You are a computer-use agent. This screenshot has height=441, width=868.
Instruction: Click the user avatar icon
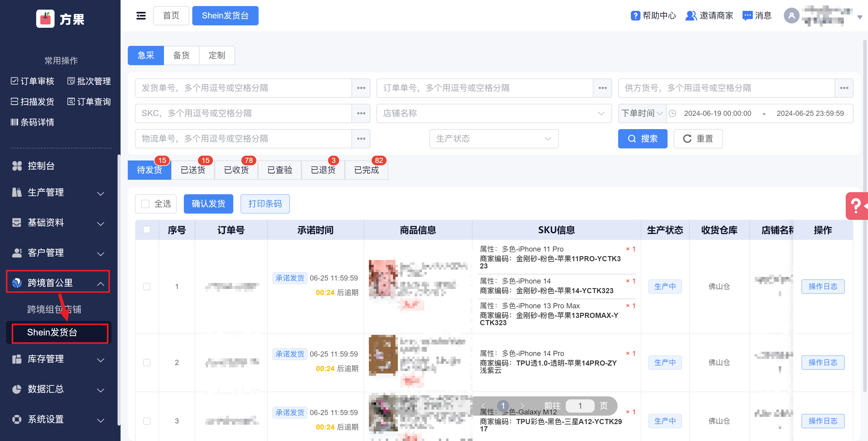(791, 15)
